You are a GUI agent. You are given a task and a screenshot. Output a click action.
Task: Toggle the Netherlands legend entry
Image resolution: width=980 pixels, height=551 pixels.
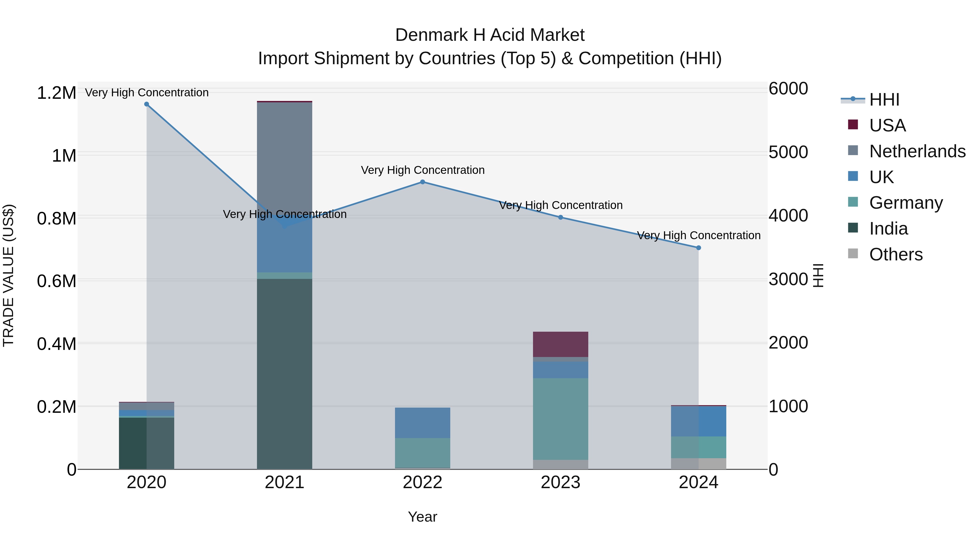(907, 151)
